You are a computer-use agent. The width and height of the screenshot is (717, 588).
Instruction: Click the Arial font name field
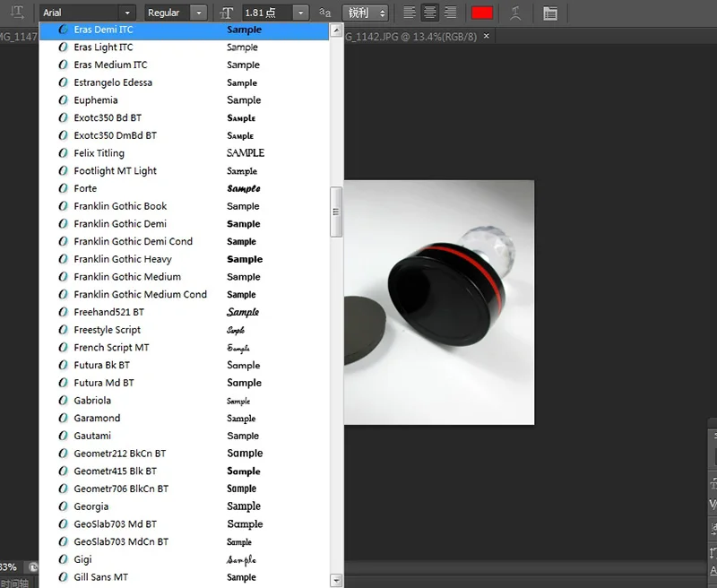pyautogui.click(x=80, y=13)
